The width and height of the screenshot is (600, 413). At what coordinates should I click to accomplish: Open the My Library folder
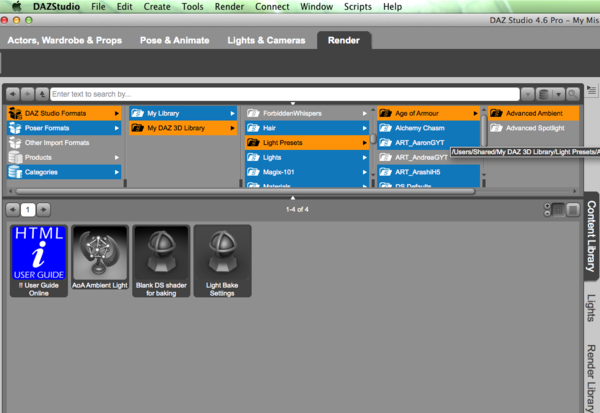(183, 113)
